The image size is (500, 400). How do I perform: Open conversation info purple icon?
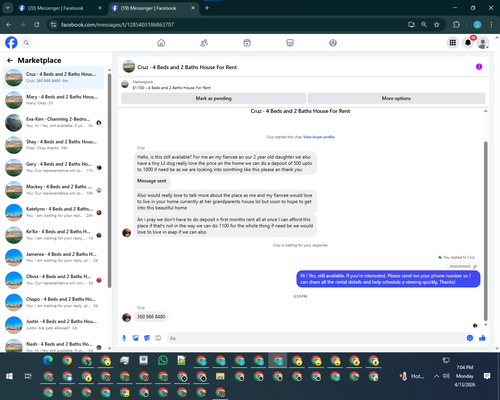pyautogui.click(x=479, y=67)
